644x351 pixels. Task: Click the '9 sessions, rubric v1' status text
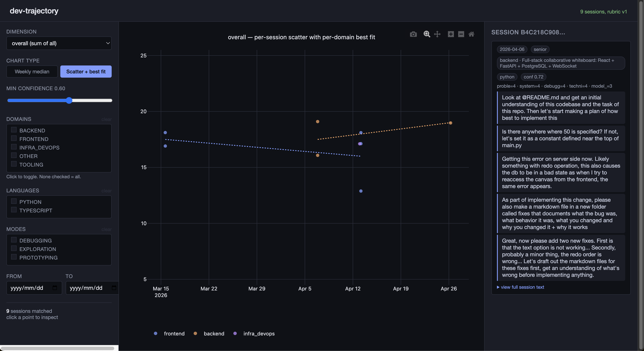tap(604, 12)
